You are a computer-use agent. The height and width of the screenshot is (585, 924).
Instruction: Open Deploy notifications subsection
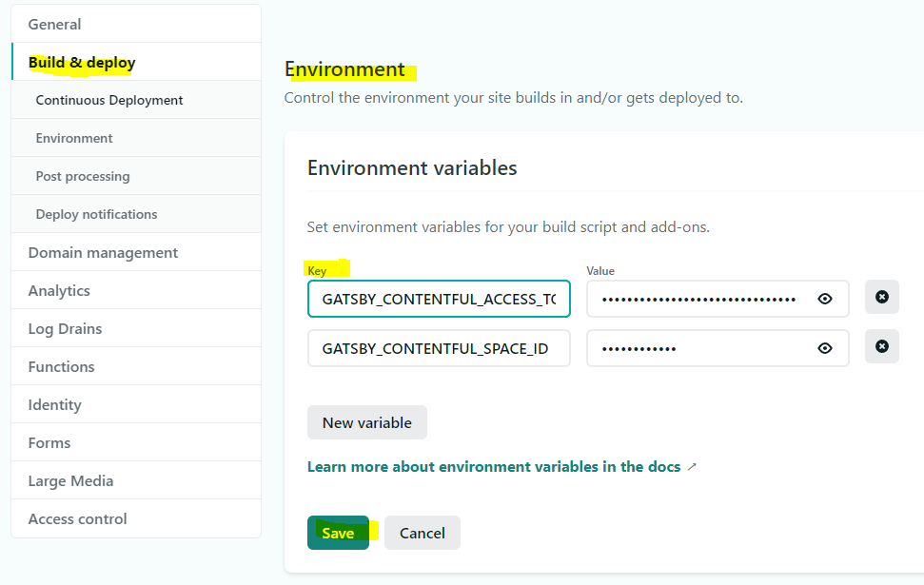click(136, 214)
